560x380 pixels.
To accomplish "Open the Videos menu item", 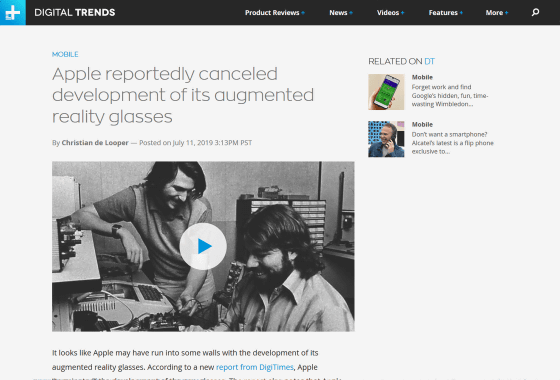I will (388, 13).
